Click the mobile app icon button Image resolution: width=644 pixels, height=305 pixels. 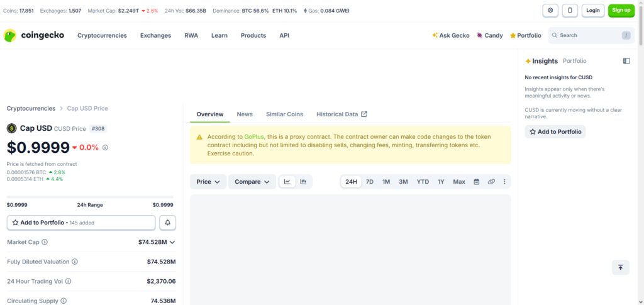tap(570, 11)
